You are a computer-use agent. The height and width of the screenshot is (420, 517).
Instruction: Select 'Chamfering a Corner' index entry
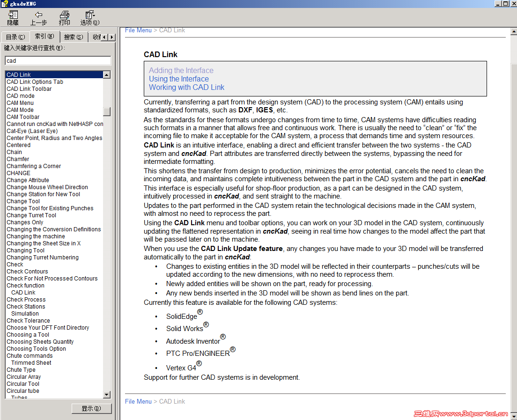pos(34,166)
